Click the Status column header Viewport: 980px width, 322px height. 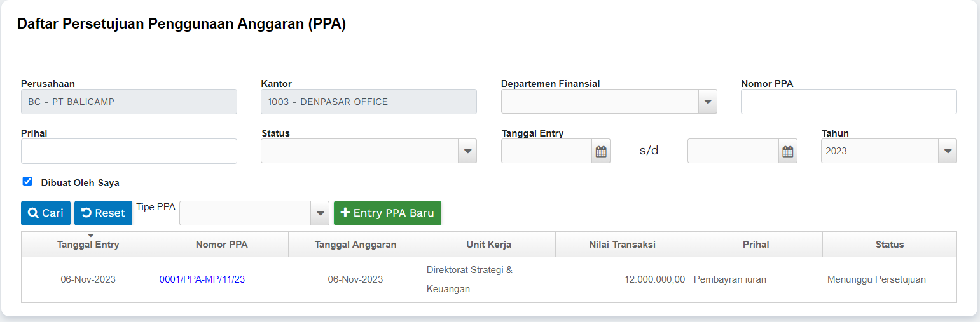coord(889,245)
